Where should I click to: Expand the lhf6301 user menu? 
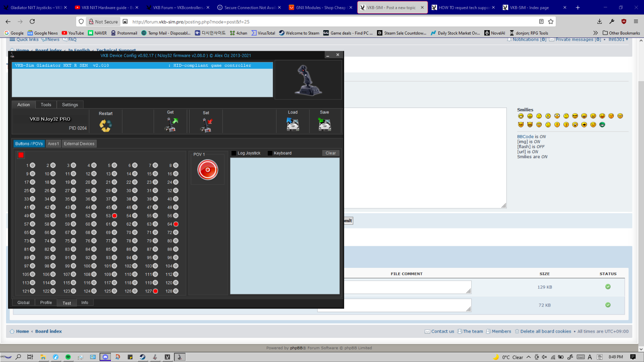pyautogui.click(x=618, y=39)
